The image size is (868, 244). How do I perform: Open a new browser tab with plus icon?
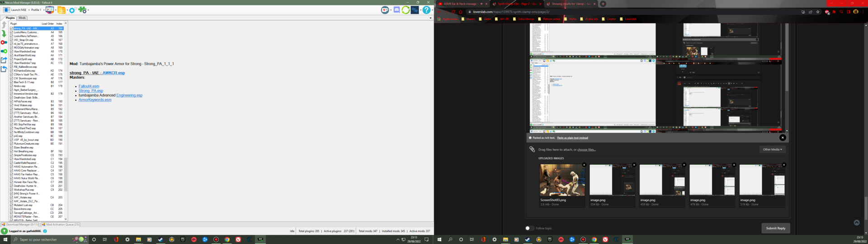tap(603, 4)
